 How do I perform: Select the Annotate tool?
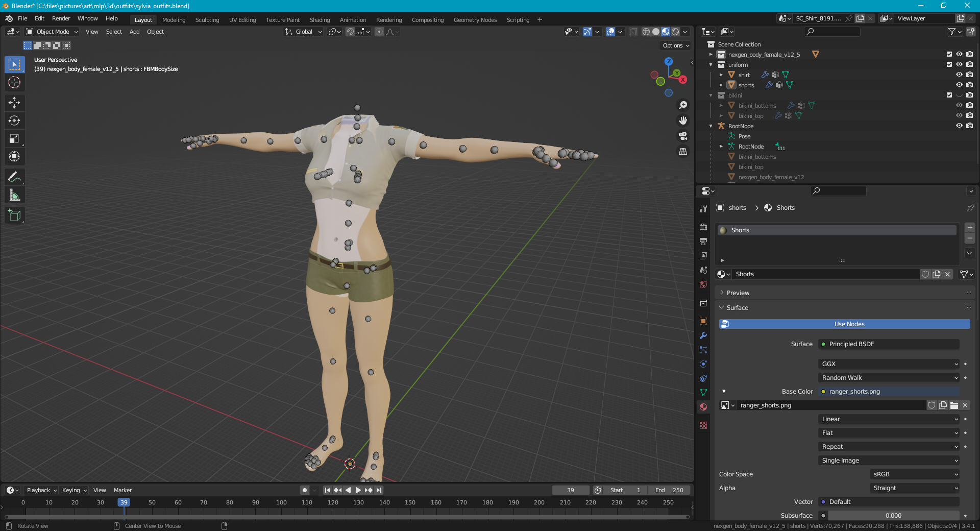coord(14,177)
